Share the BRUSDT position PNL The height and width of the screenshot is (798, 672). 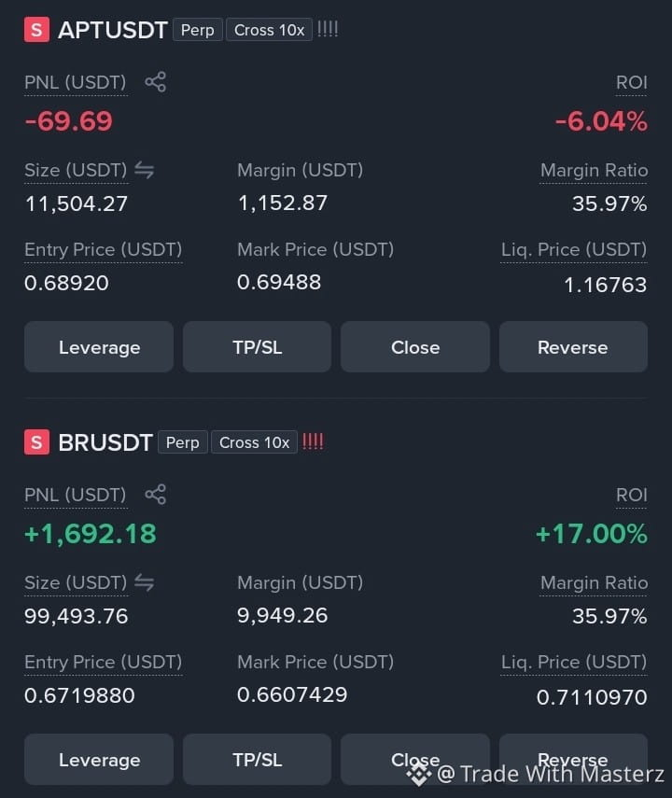(155, 494)
